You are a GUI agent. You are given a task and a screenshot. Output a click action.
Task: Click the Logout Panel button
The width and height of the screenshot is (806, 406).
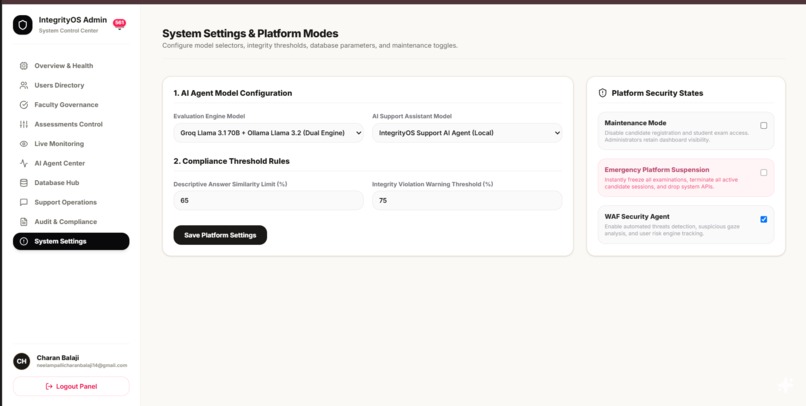(71, 386)
